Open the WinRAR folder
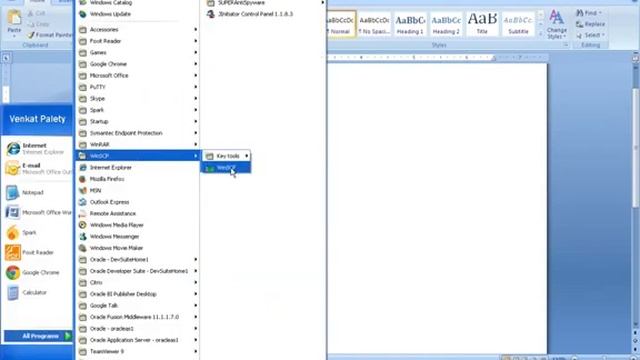 [x=138, y=144]
